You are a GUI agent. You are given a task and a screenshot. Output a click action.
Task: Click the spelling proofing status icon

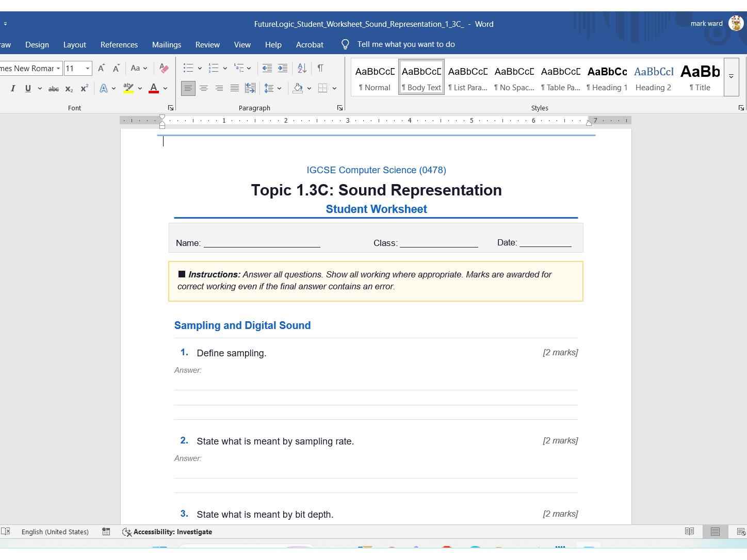(6, 532)
